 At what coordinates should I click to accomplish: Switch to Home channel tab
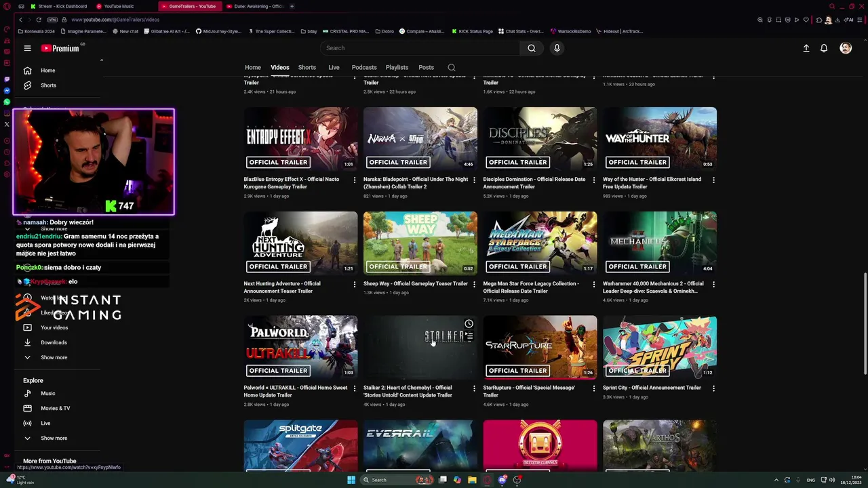(x=253, y=67)
